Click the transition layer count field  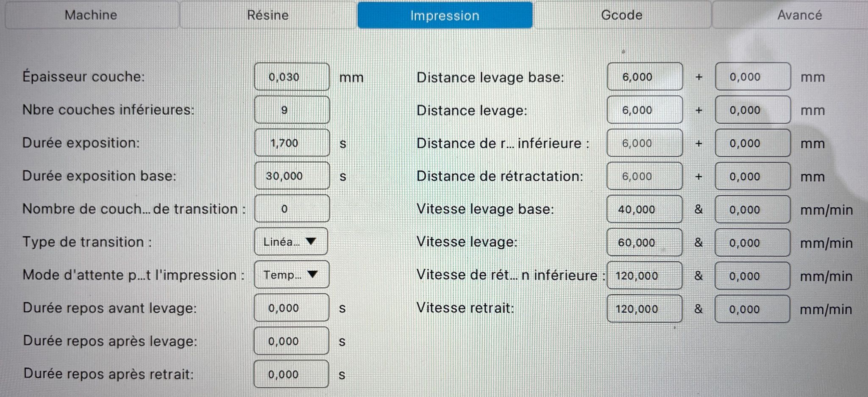[x=292, y=209]
